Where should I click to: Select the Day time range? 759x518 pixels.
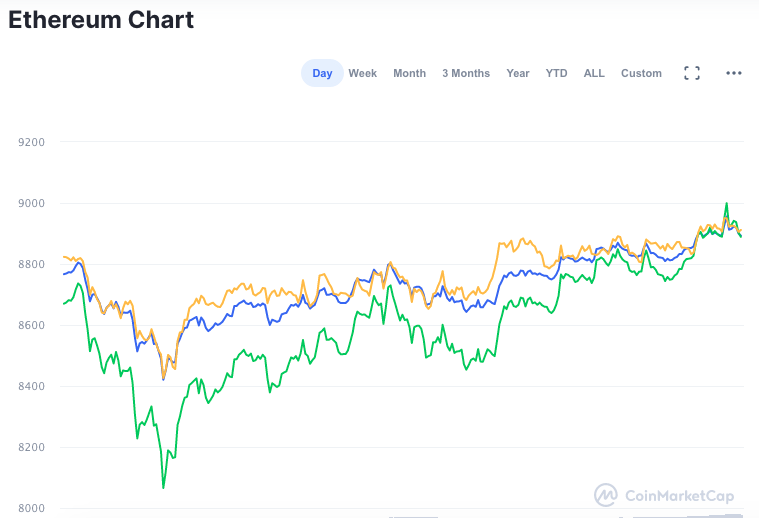pos(322,73)
